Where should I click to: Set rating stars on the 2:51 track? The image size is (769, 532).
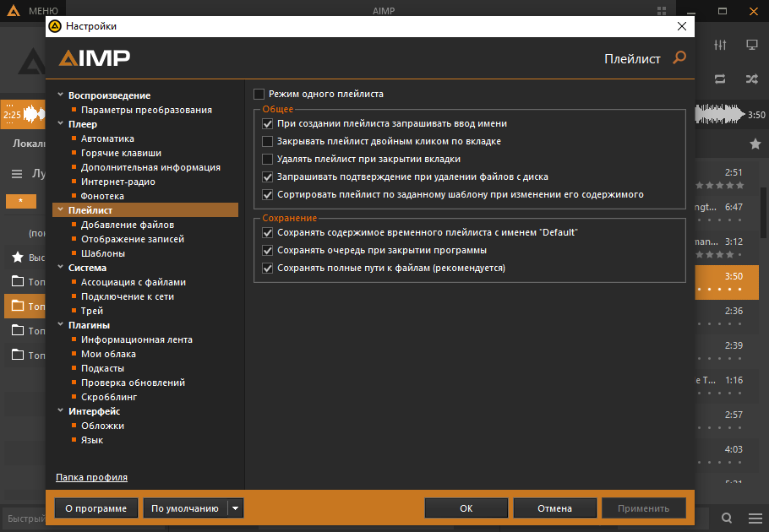point(719,185)
